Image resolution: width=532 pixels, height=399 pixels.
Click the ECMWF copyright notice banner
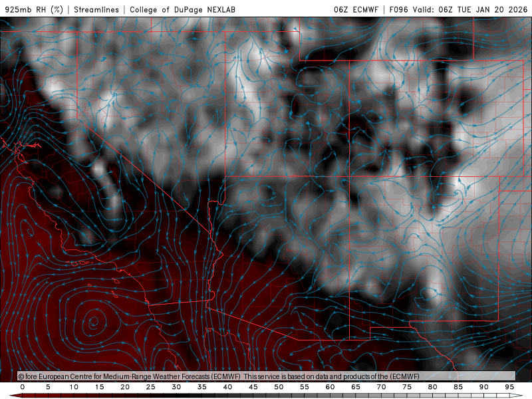(267, 376)
